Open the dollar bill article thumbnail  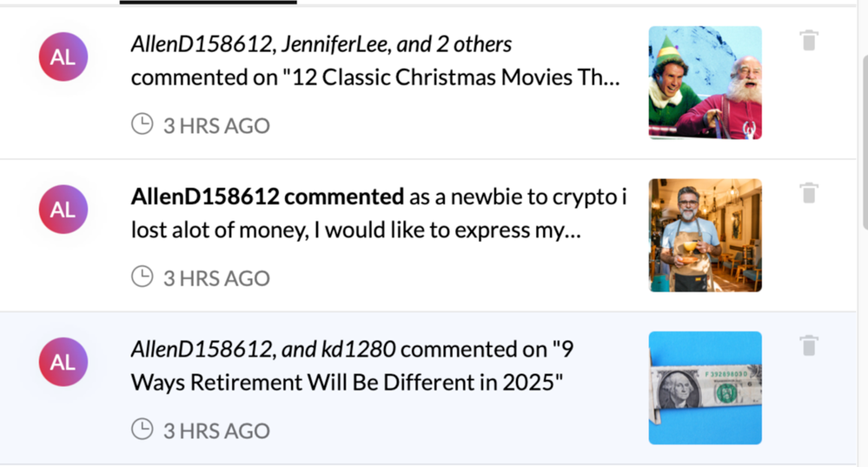(x=705, y=388)
